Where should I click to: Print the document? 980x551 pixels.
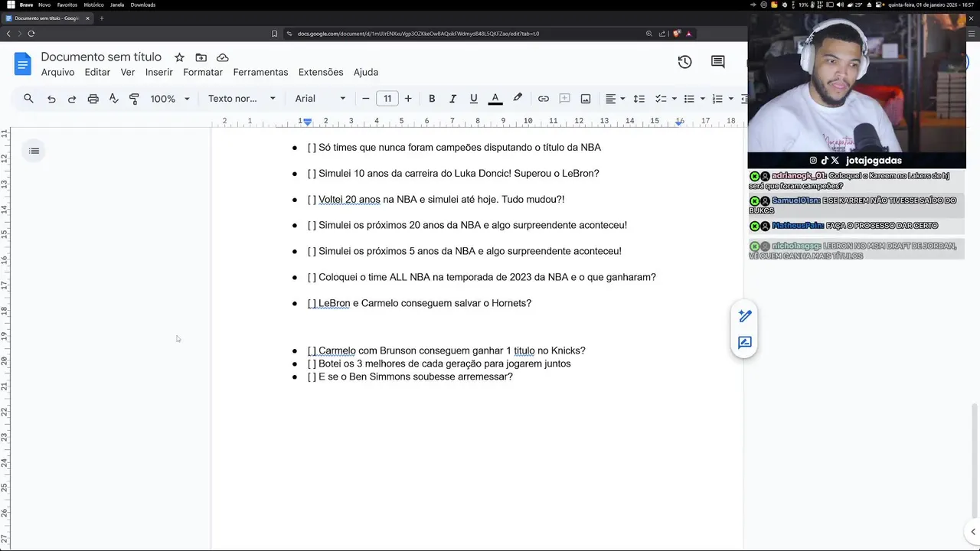click(x=93, y=99)
